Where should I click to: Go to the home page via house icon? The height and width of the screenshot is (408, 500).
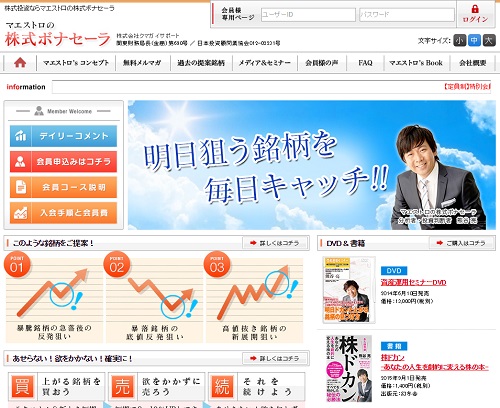coord(20,63)
